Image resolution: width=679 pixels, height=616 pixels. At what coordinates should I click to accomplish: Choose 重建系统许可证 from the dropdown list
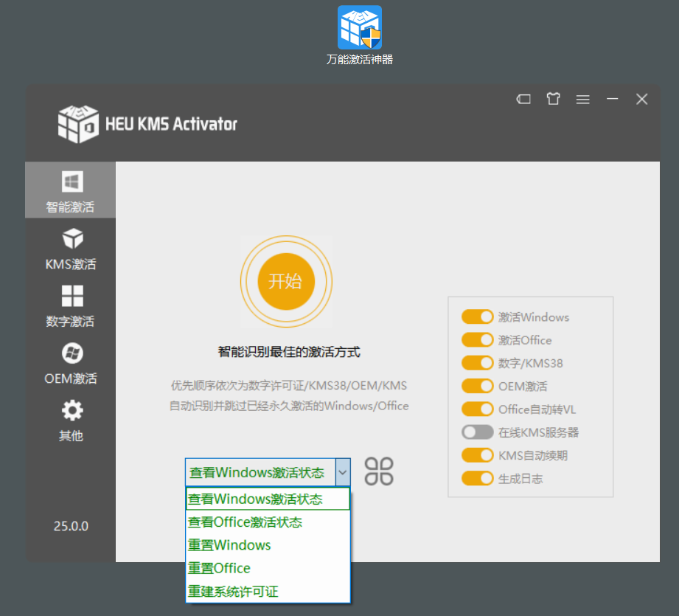[x=268, y=592]
